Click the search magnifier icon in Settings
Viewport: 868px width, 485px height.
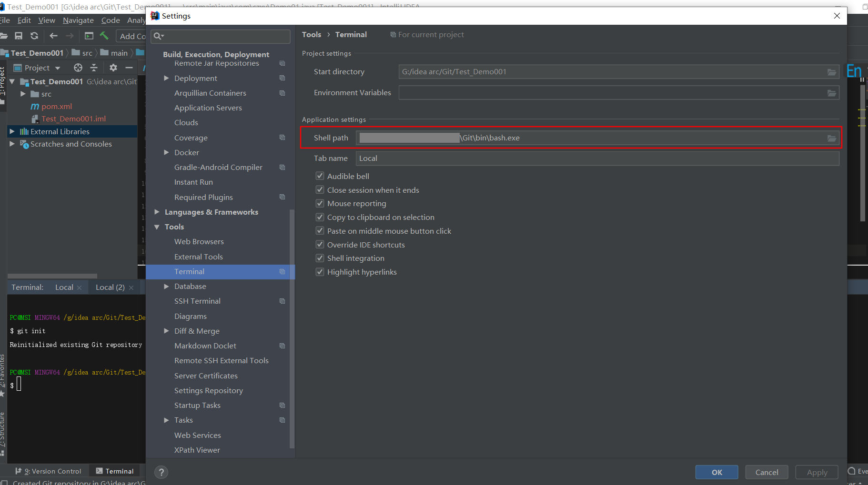click(x=158, y=36)
